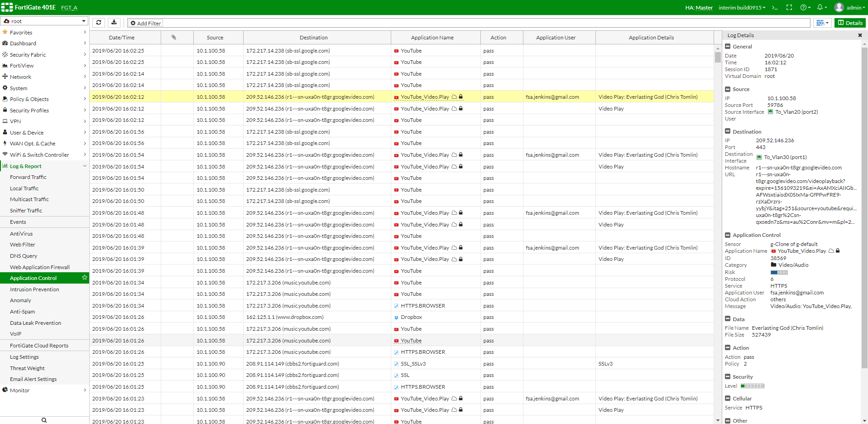This screenshot has height=424, width=868.
Task: Open the log source dropdown beside Details
Action: pyautogui.click(x=822, y=23)
